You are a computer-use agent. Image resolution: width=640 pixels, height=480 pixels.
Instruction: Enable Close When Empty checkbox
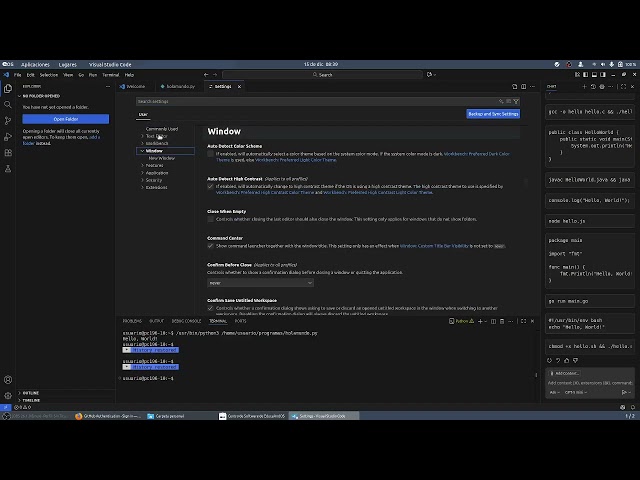coord(211,219)
